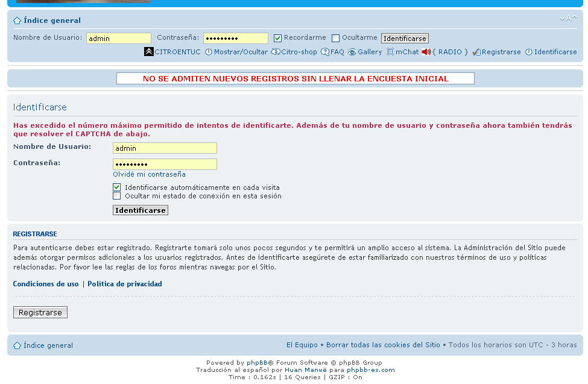Viewport: 588px width, 384px height.
Task: Click the FAQ question mark icon
Action: [324, 52]
